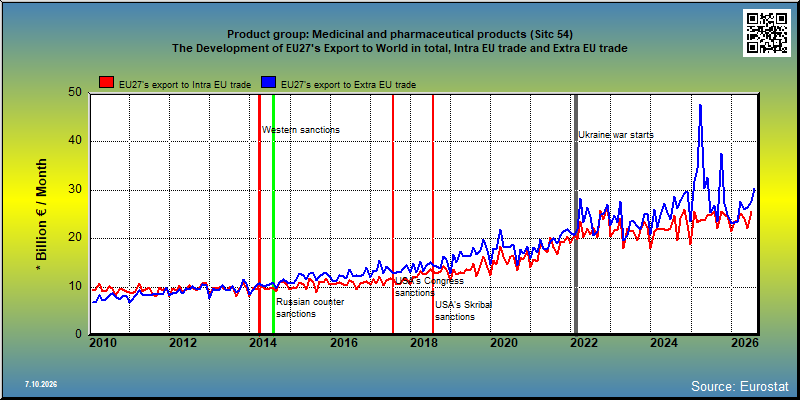Click the red Intra EU legend swatch

pos(107,83)
